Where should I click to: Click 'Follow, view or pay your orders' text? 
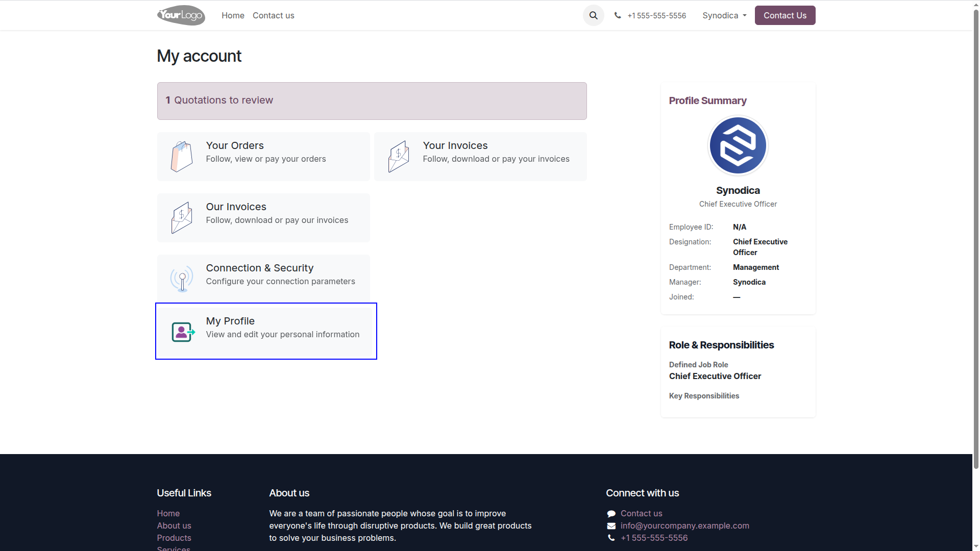[x=266, y=159]
